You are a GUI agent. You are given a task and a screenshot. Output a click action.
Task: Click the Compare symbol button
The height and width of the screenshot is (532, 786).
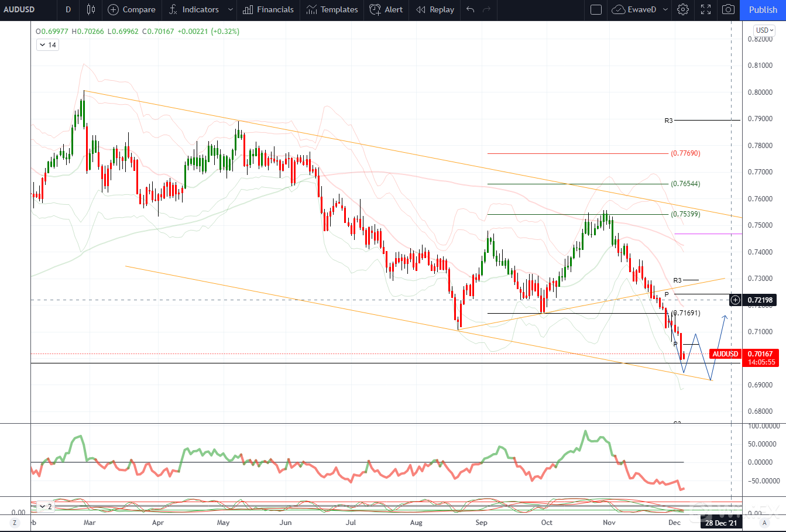pyautogui.click(x=132, y=9)
